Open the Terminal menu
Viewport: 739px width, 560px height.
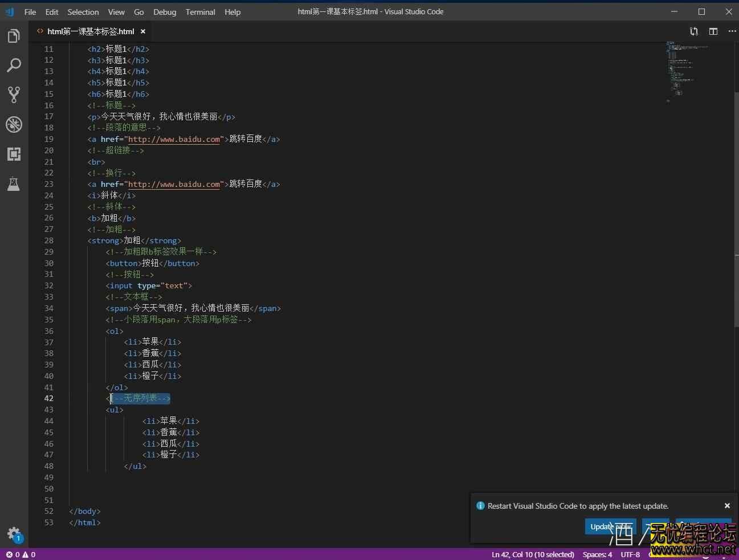click(x=200, y=12)
